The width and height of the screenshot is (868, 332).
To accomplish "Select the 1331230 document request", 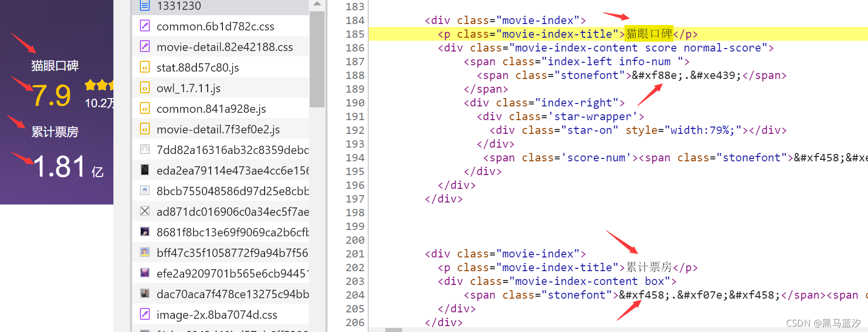I will pos(220,6).
